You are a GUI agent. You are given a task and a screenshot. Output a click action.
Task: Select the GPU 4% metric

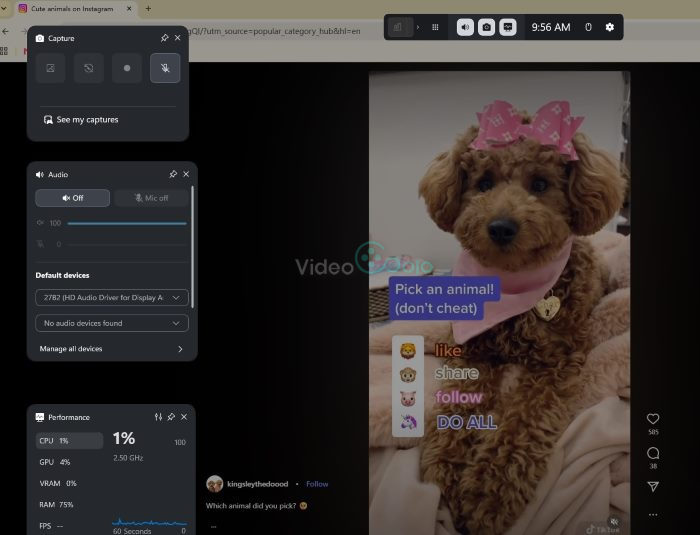click(69, 462)
